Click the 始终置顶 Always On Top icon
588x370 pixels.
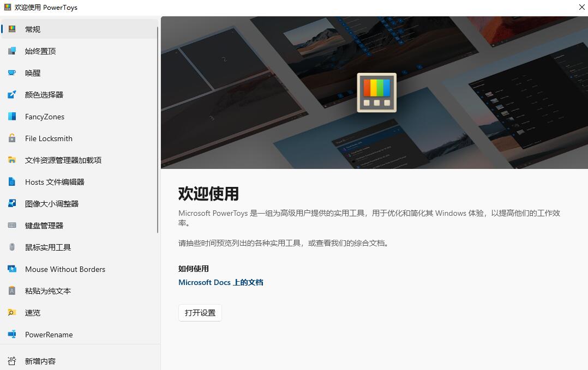pos(12,51)
